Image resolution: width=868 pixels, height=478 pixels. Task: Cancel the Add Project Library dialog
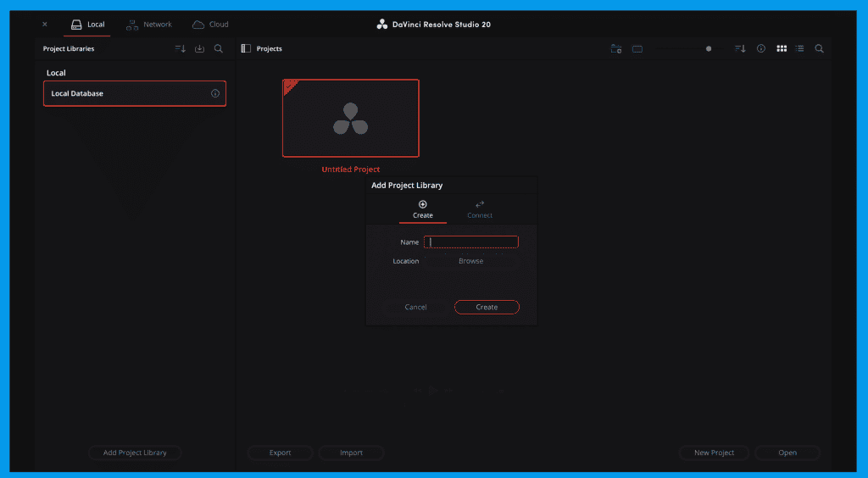415,307
